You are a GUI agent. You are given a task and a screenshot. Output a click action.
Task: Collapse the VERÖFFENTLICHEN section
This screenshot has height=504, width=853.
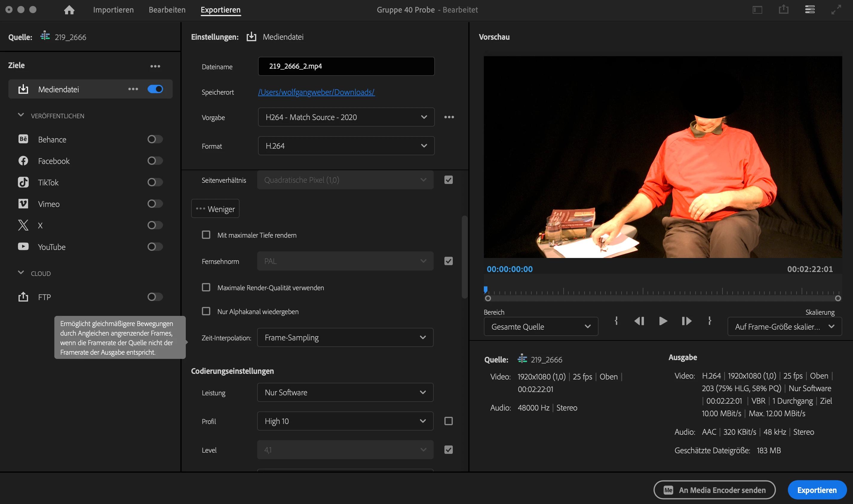click(x=21, y=115)
